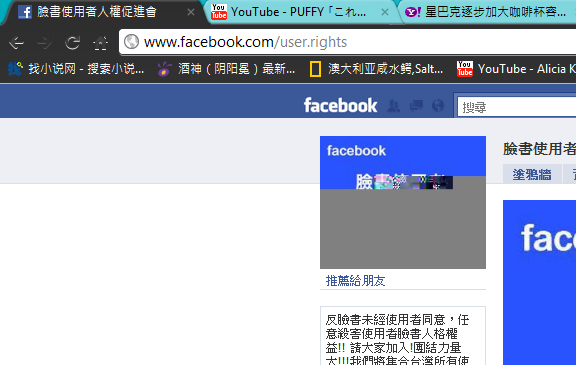Viewport: 576px width, 365px height.
Task: Open 澳大利亚咸水鳄 Salt bookmark
Action: (377, 69)
